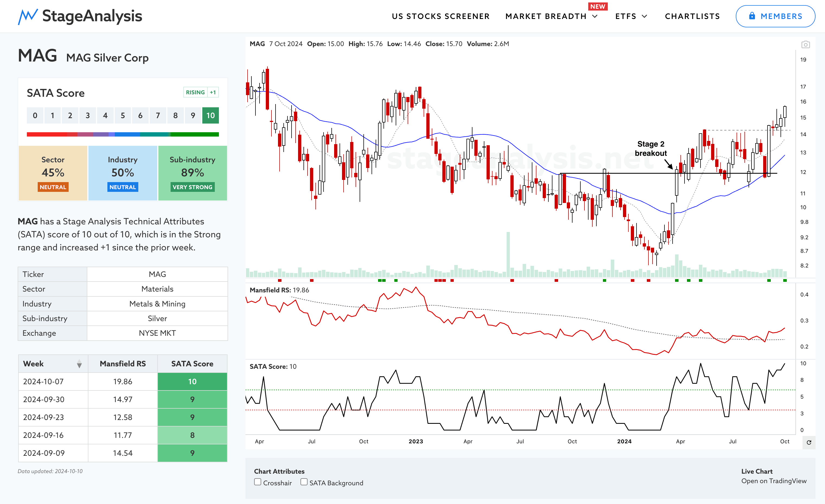This screenshot has height=504, width=825.
Task: Click the Mansfield RS: 19.86 chart label
Action: pos(279,290)
